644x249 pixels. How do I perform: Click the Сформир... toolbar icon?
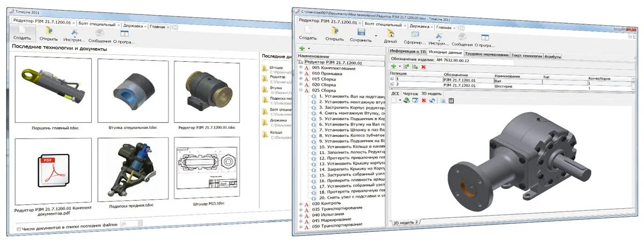[415, 35]
